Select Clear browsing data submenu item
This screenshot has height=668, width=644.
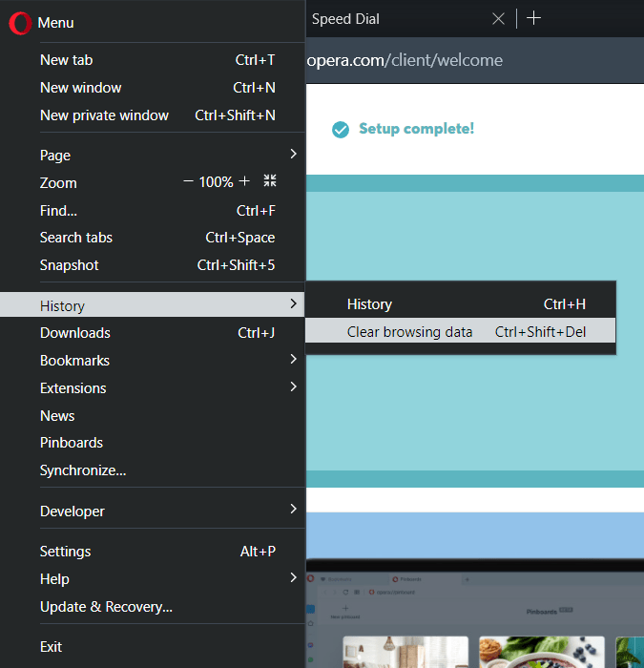[x=461, y=330]
